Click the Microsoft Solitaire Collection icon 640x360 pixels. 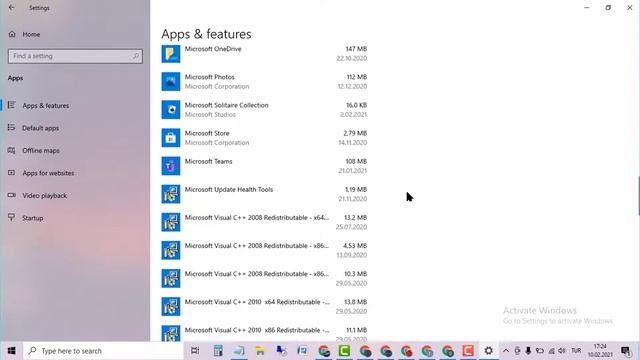(171, 110)
